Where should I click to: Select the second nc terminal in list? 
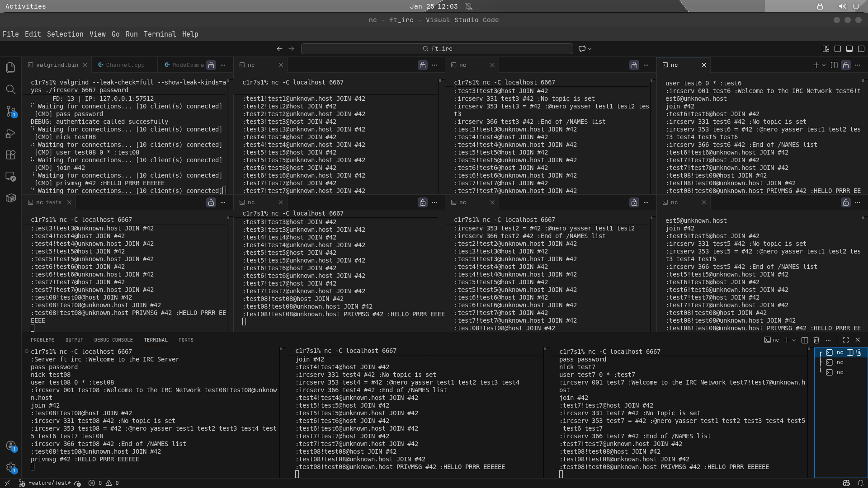click(x=840, y=362)
